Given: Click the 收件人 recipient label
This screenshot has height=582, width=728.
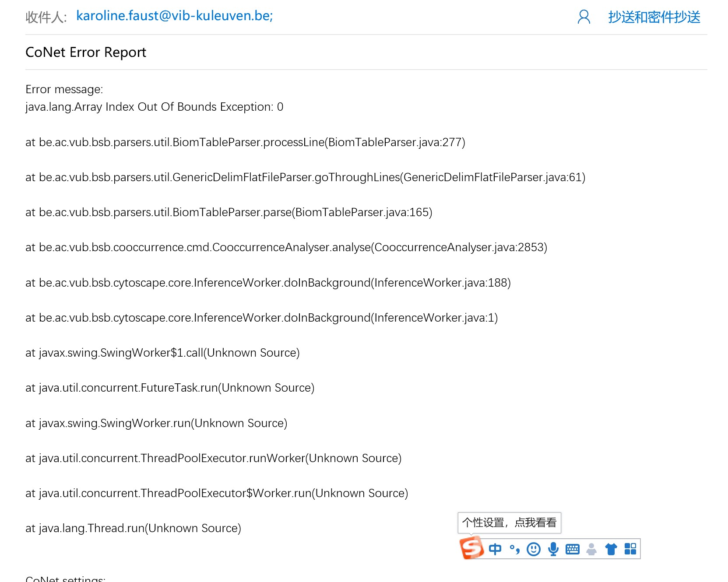Looking at the screenshot, I should [46, 17].
